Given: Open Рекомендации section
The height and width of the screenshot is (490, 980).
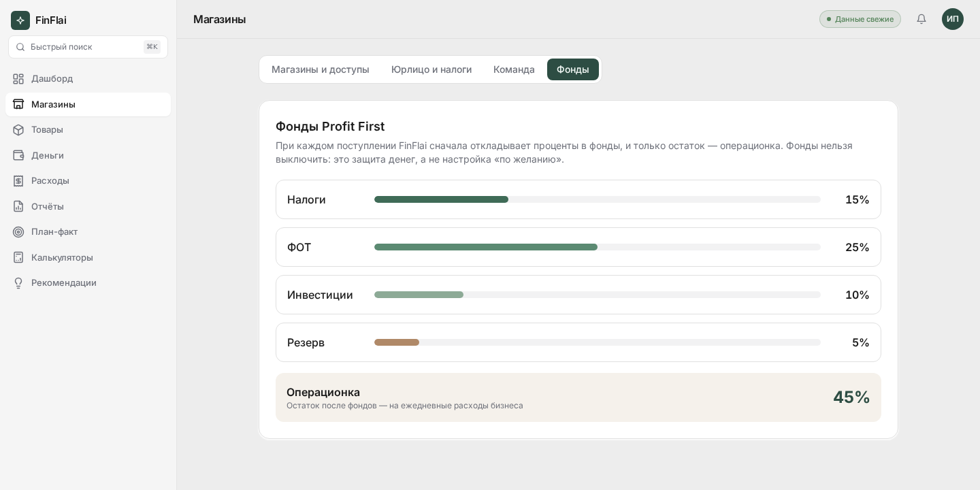Looking at the screenshot, I should [x=88, y=283].
